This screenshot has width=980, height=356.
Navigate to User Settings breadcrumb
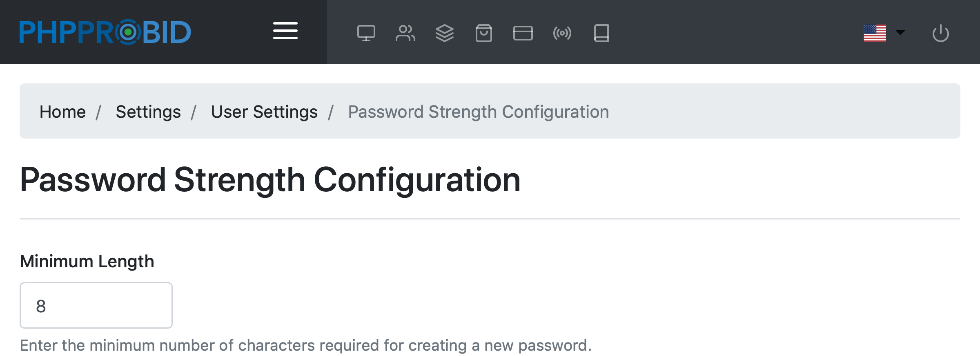pos(264,112)
